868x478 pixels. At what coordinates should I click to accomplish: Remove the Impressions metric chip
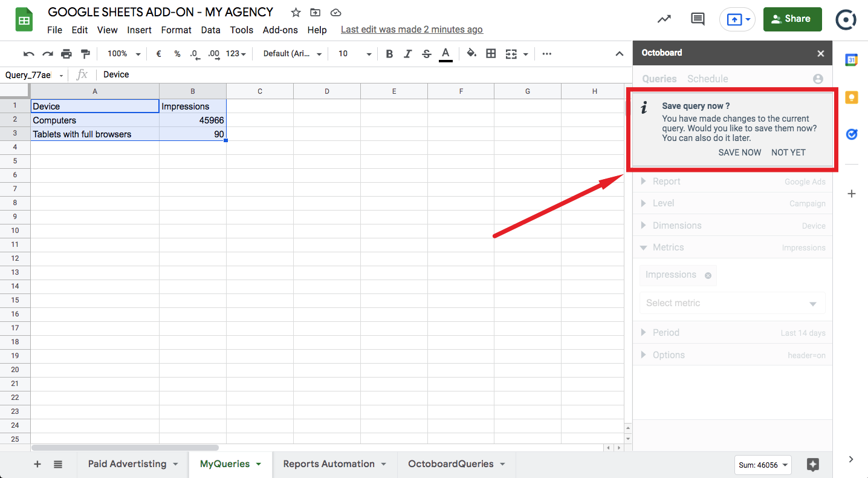[x=708, y=275]
